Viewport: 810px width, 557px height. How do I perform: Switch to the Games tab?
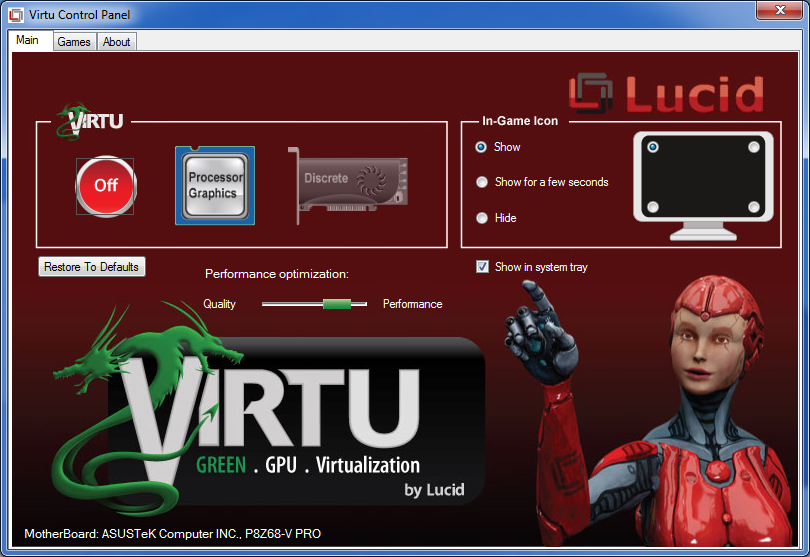(x=74, y=42)
